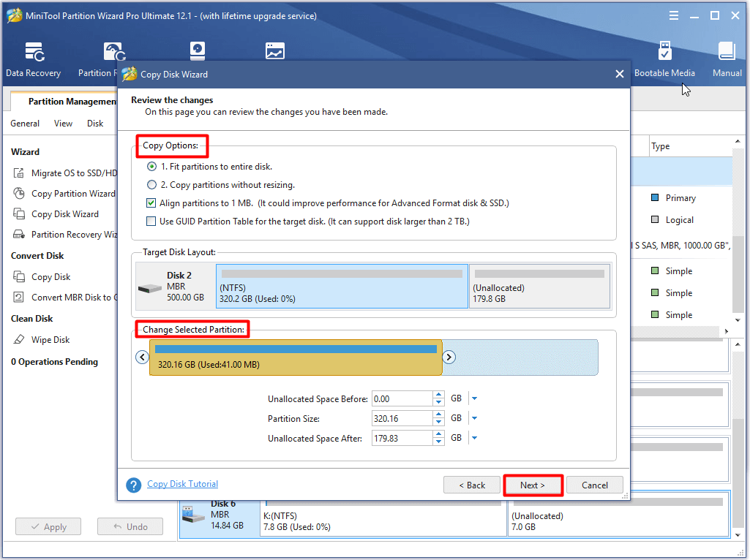This screenshot has width=750, height=560.
Task: Click Migrate OS to SSD/HD icon
Action: (18, 173)
